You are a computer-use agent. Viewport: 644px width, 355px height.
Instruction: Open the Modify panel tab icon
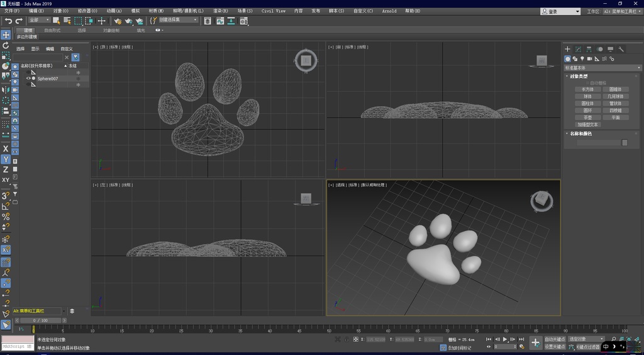[579, 49]
